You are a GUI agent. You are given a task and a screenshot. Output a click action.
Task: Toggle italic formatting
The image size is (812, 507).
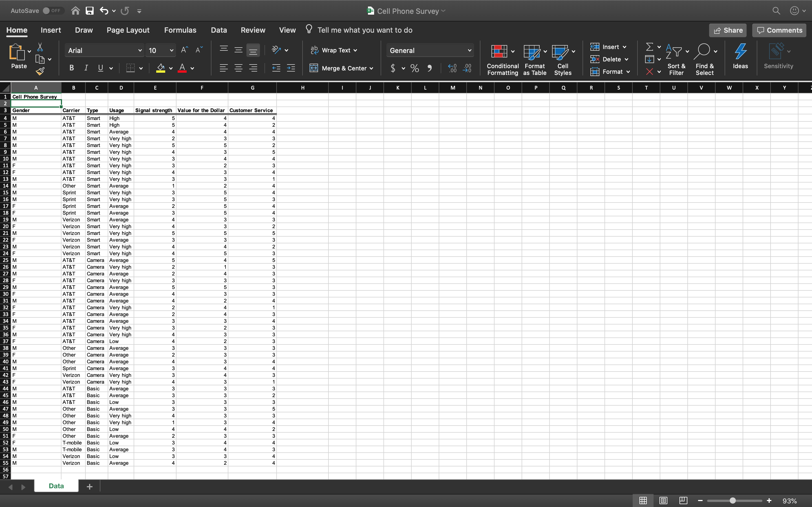[x=86, y=67]
